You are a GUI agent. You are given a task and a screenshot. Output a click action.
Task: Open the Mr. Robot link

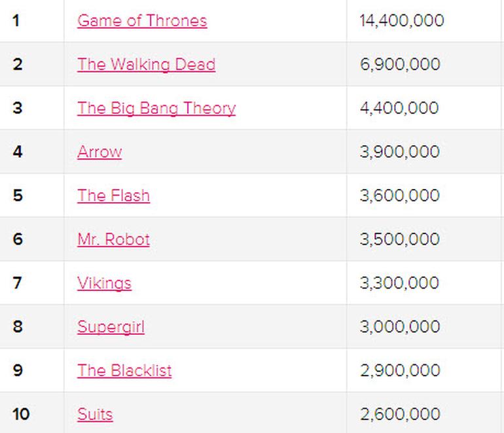pyautogui.click(x=113, y=239)
